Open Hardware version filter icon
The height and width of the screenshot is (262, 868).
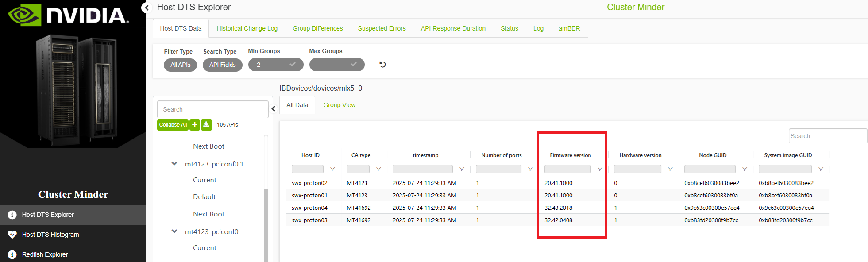tap(670, 169)
